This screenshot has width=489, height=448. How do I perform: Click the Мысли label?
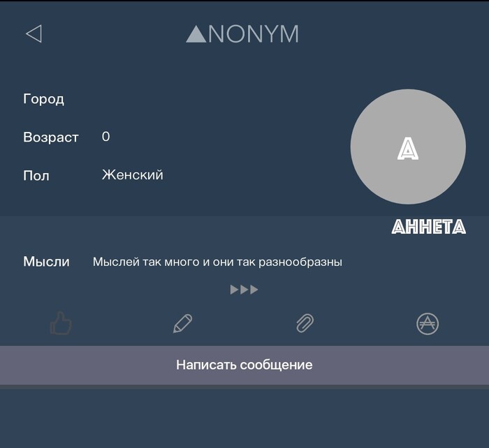click(47, 262)
